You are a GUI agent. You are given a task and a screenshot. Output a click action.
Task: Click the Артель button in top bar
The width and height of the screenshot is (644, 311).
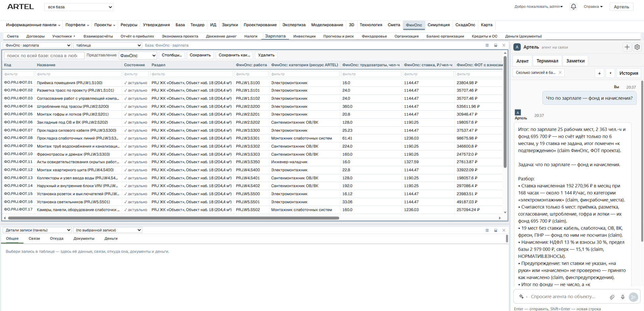(x=621, y=7)
